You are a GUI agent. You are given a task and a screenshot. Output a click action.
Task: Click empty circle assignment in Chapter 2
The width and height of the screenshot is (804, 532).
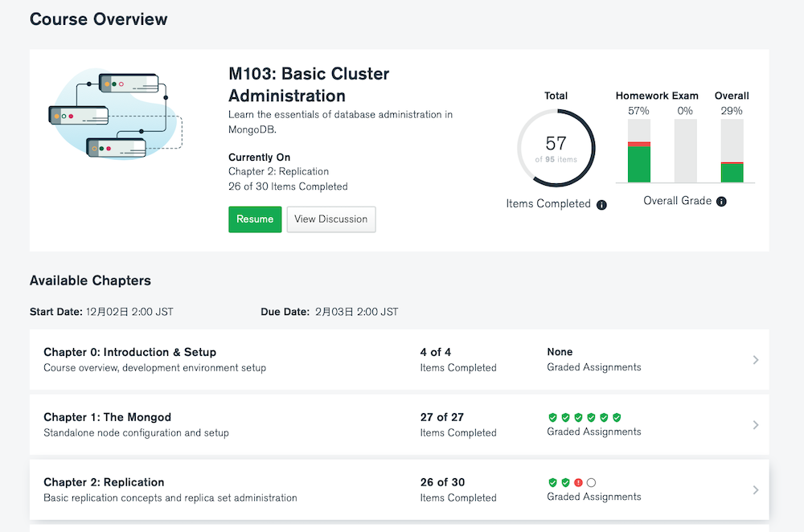click(x=591, y=482)
